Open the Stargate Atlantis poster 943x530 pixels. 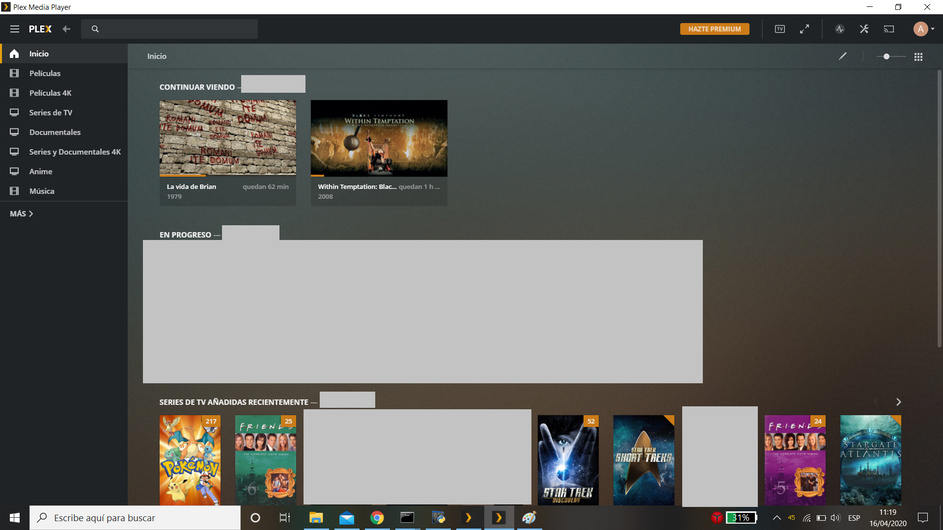pos(871,460)
